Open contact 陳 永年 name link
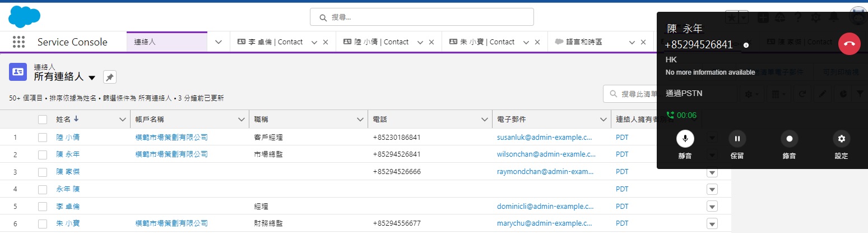Image resolution: width=868 pixels, height=233 pixels. (68, 154)
